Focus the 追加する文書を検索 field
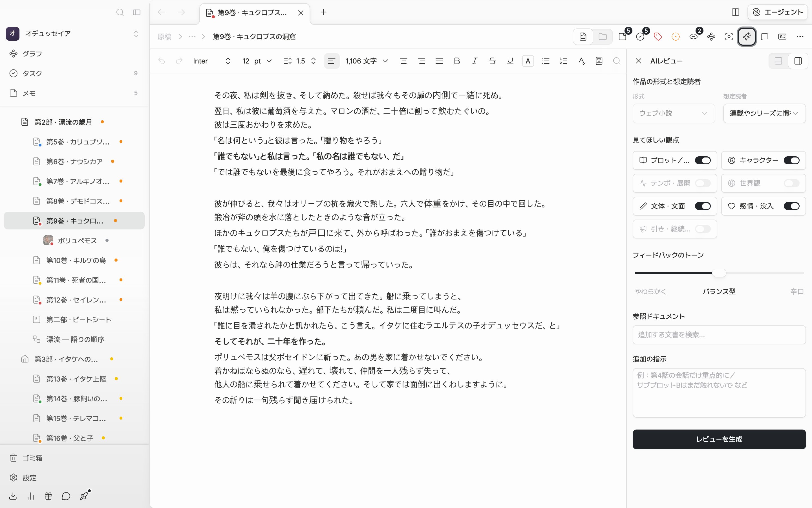812x508 pixels. tap(719, 335)
